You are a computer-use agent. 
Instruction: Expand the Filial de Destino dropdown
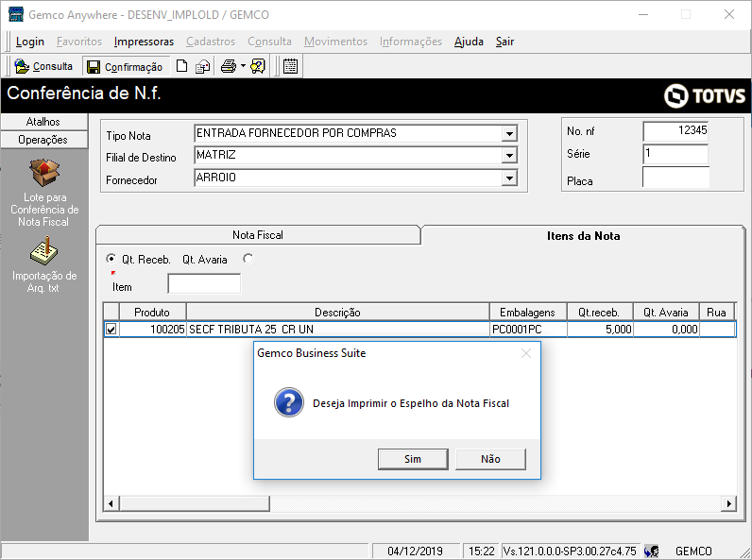coord(509,155)
